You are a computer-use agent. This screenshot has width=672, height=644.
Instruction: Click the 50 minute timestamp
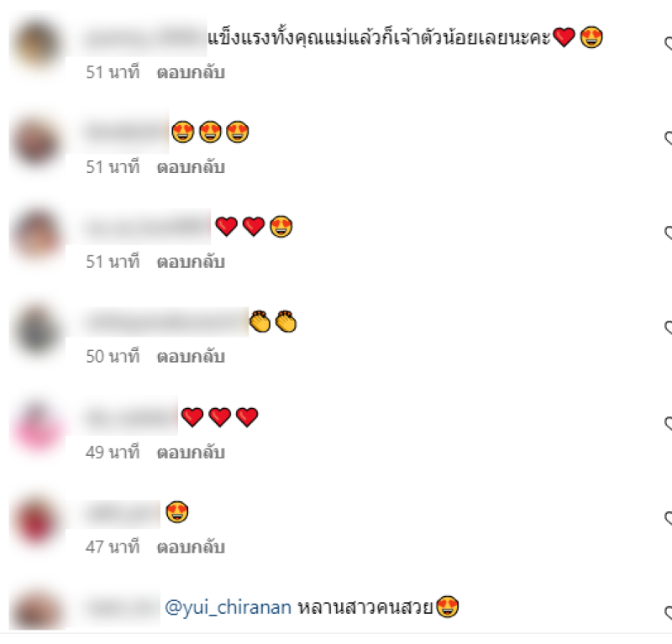pyautogui.click(x=113, y=357)
